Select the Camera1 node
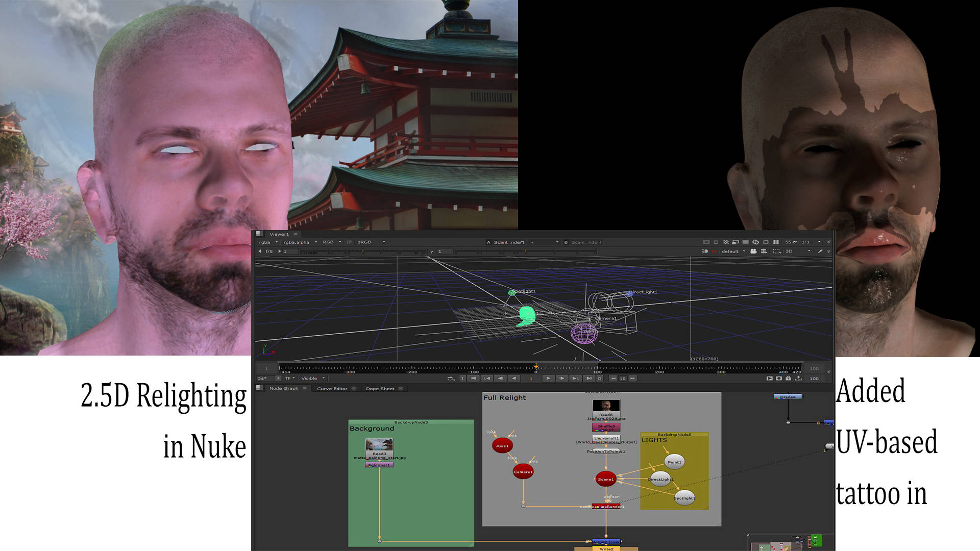 (x=523, y=472)
